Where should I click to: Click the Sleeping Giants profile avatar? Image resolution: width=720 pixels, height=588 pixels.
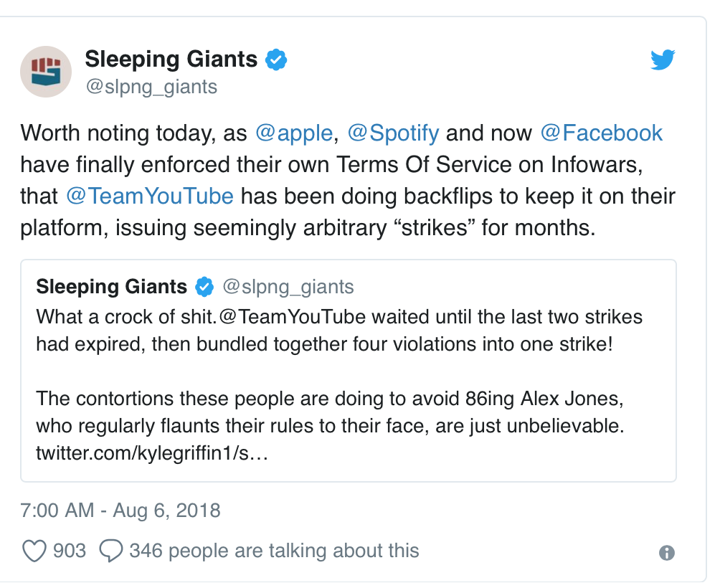[x=46, y=72]
